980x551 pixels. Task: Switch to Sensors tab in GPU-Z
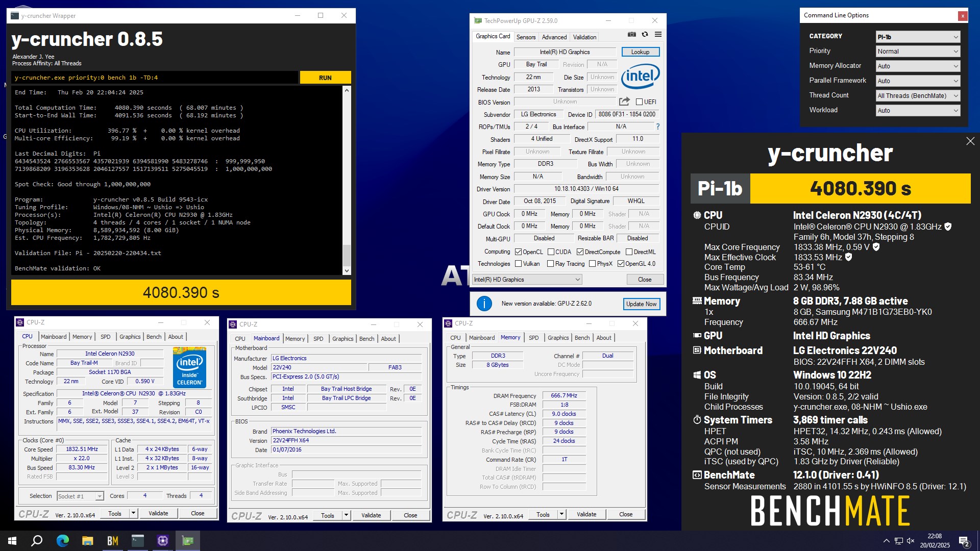coord(526,37)
